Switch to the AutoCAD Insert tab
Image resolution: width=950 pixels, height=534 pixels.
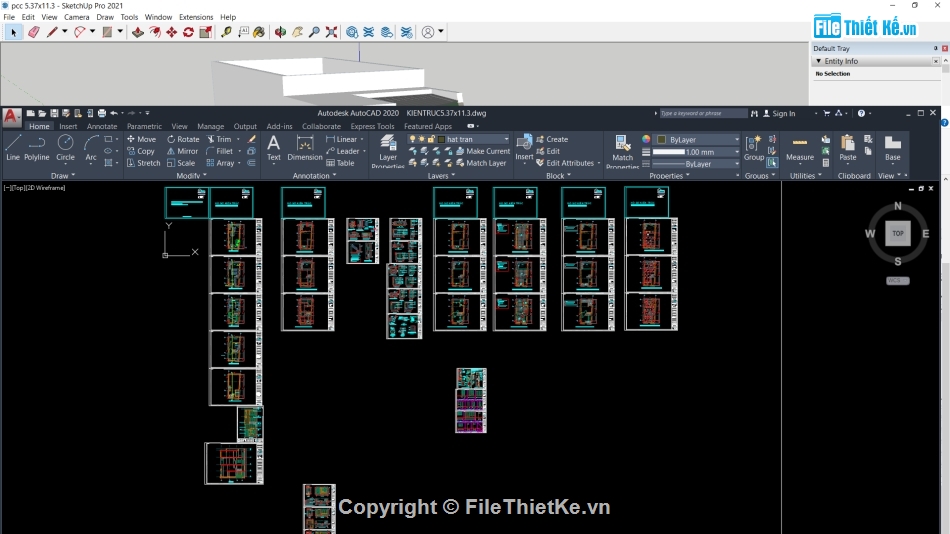tap(68, 126)
